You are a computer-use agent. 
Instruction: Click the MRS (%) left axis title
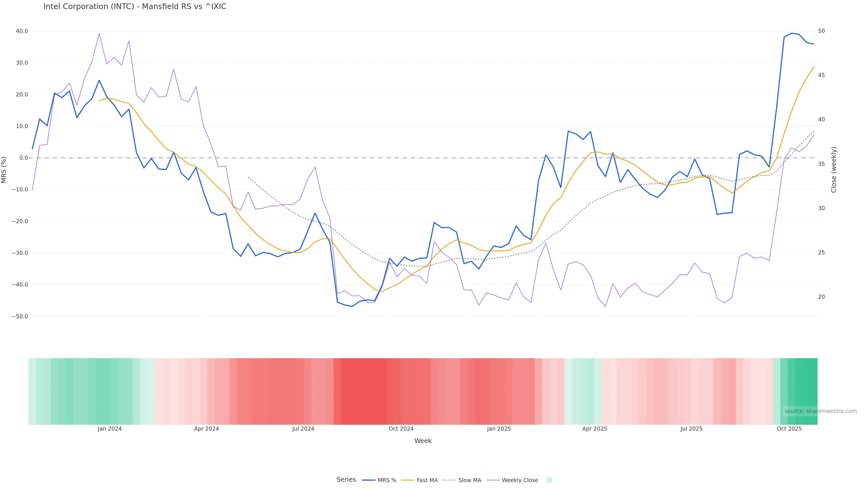[4, 170]
